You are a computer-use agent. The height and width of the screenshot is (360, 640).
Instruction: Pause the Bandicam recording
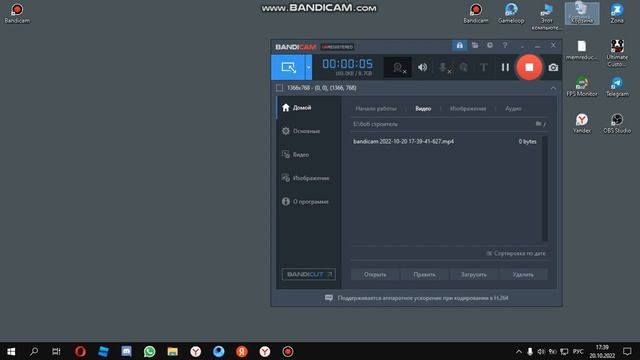click(505, 67)
